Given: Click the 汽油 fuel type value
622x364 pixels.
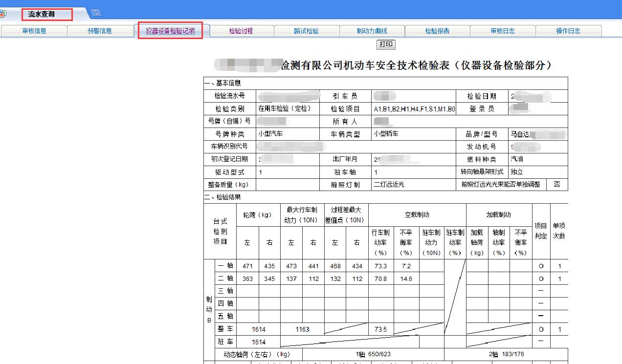Looking at the screenshot, I should [538, 159].
